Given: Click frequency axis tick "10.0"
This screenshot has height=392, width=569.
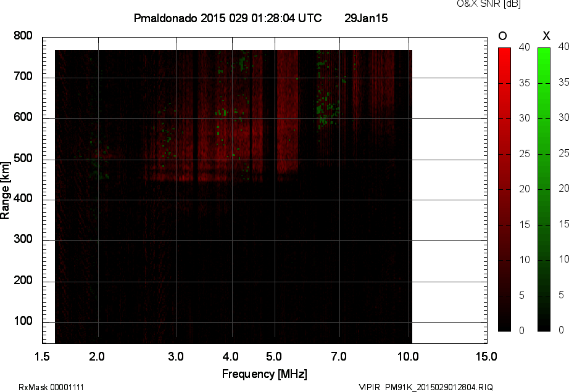Looking at the screenshot, I should pyautogui.click(x=408, y=357).
